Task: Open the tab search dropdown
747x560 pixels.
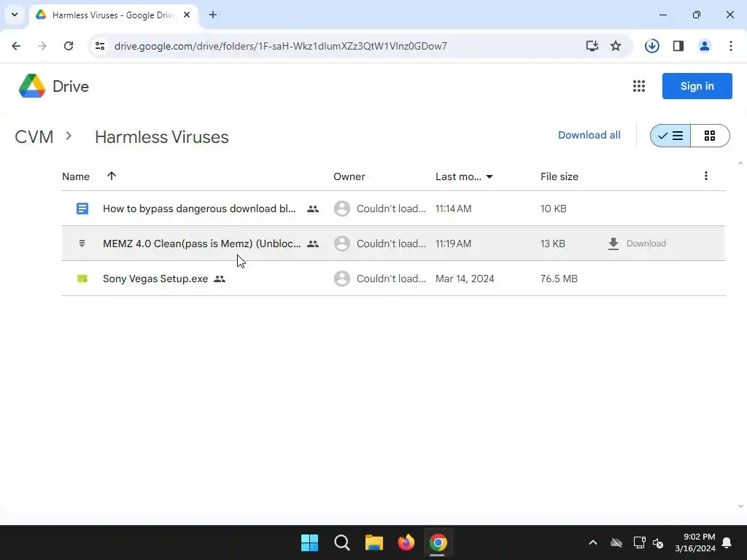Action: click(x=15, y=15)
